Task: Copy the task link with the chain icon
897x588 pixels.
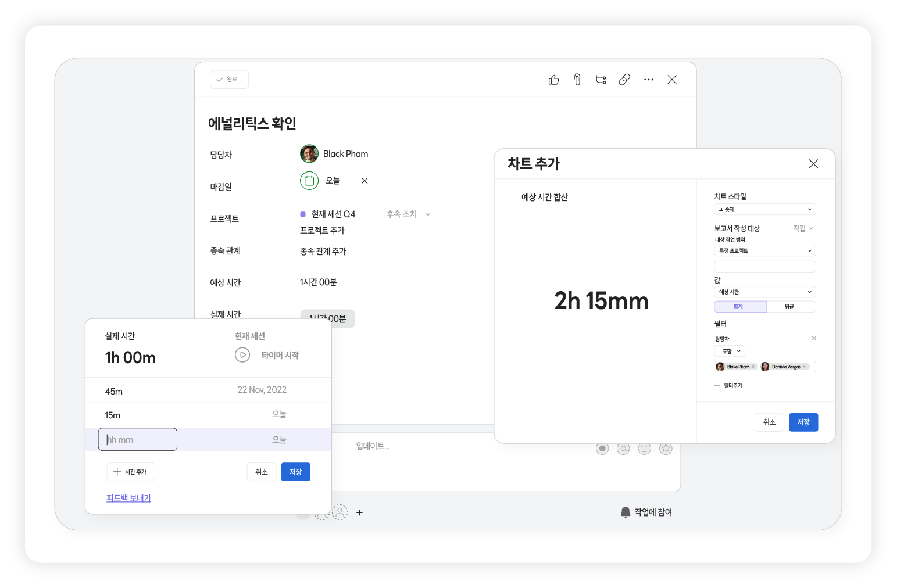Action: (624, 80)
